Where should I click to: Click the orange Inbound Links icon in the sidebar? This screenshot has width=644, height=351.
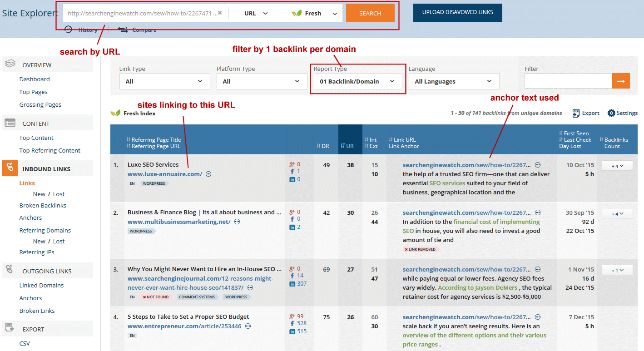coord(10,168)
